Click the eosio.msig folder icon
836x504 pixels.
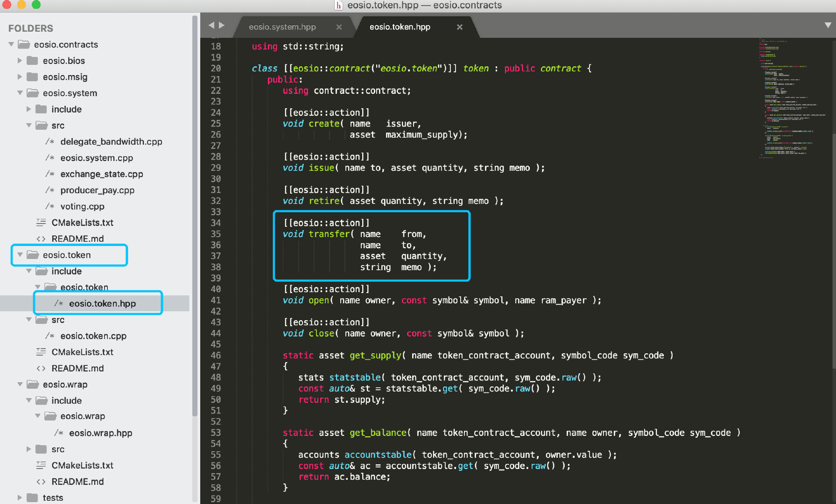pos(32,77)
